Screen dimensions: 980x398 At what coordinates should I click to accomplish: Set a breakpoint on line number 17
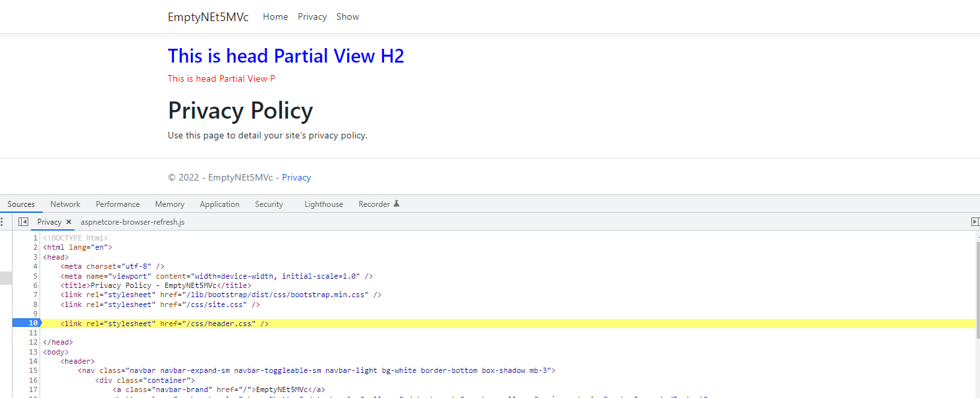pyautogui.click(x=33, y=390)
